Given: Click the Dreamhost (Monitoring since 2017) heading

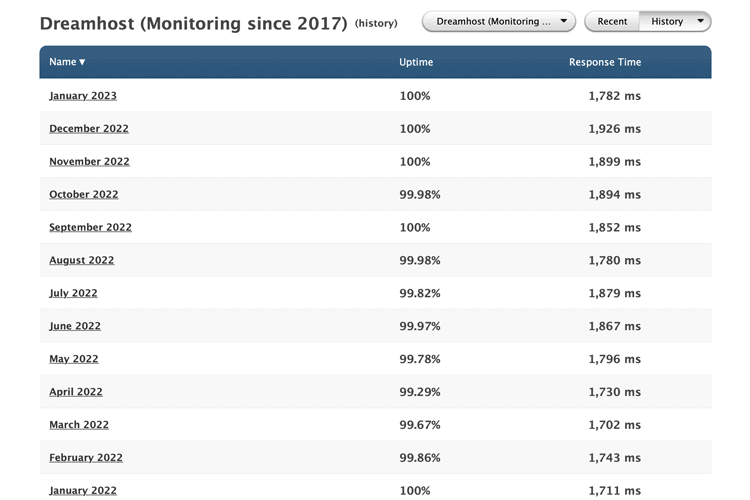Looking at the screenshot, I should point(194,23).
